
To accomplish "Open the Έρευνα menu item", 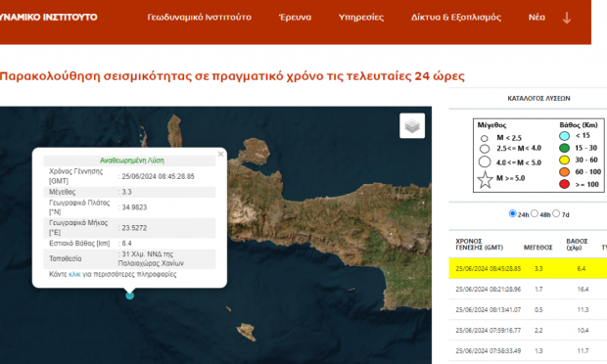I will click(x=295, y=18).
